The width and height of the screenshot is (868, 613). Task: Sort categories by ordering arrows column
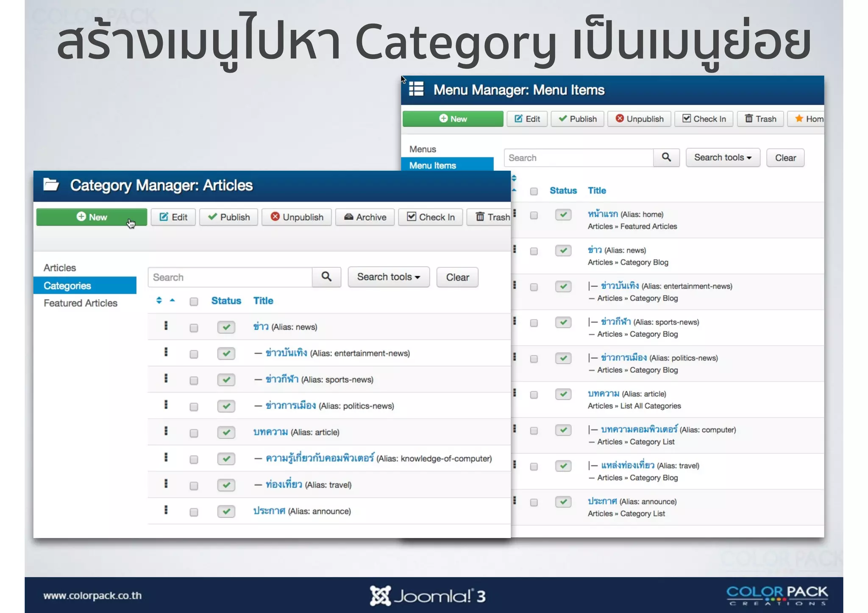tap(159, 301)
